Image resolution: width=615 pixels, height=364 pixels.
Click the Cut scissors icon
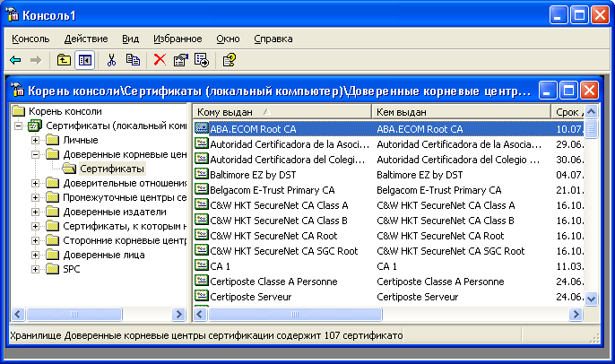pos(111,60)
